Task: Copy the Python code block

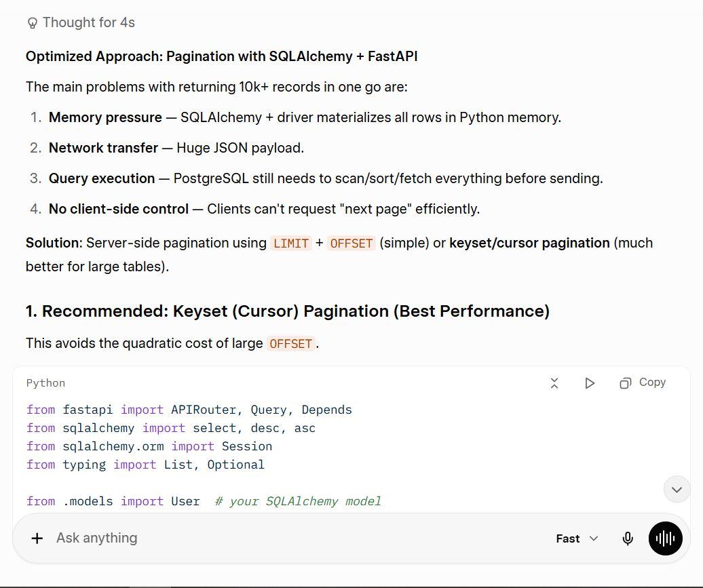Action: 643,383
